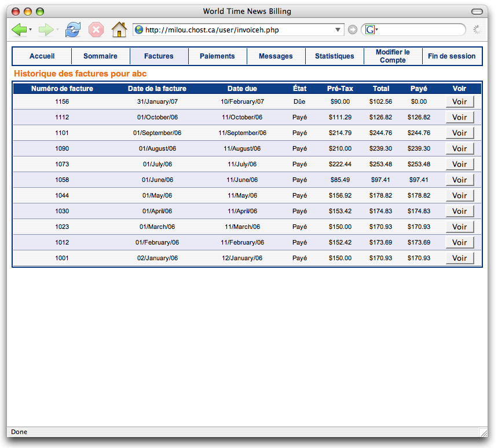The height and width of the screenshot is (448, 498).
Task: Click the site globe icon in the address bar
Action: coord(139,30)
